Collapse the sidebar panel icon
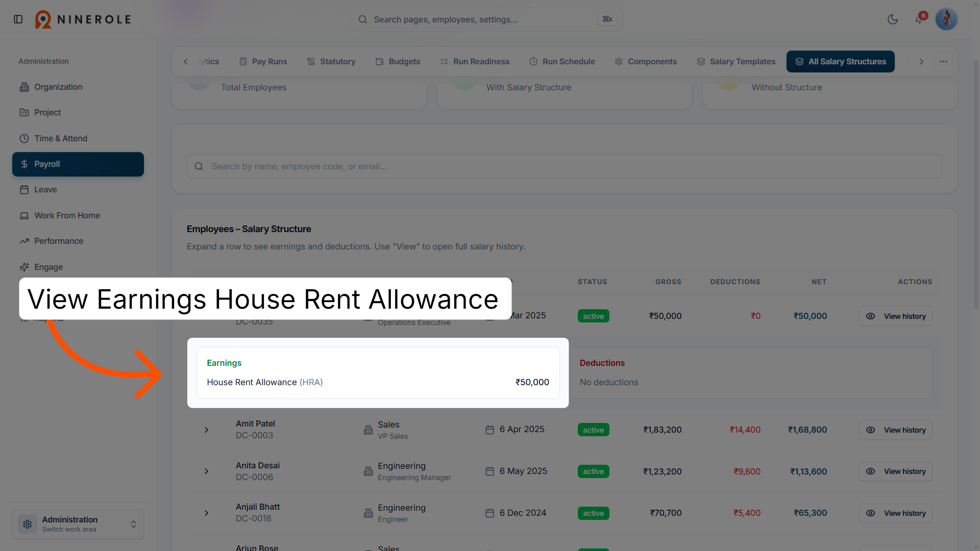 (18, 19)
